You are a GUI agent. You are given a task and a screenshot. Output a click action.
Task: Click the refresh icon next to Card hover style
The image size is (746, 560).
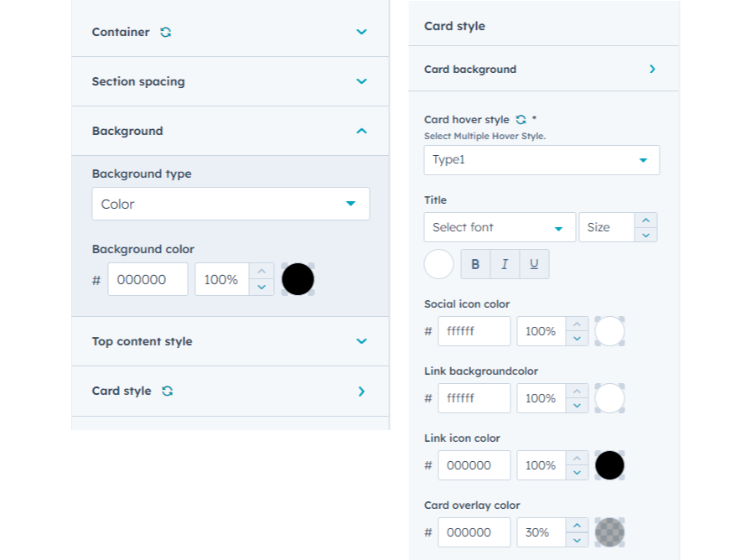[x=521, y=120]
